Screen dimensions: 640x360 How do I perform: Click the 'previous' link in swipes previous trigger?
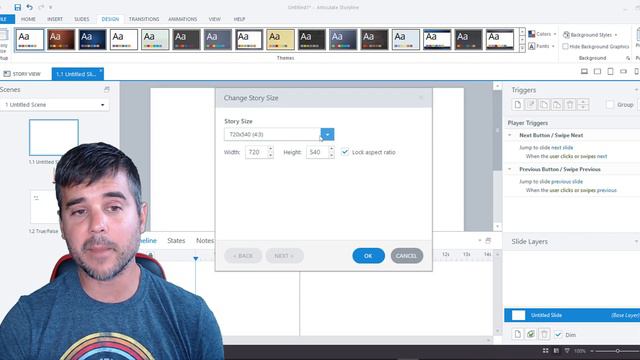tap(607, 190)
